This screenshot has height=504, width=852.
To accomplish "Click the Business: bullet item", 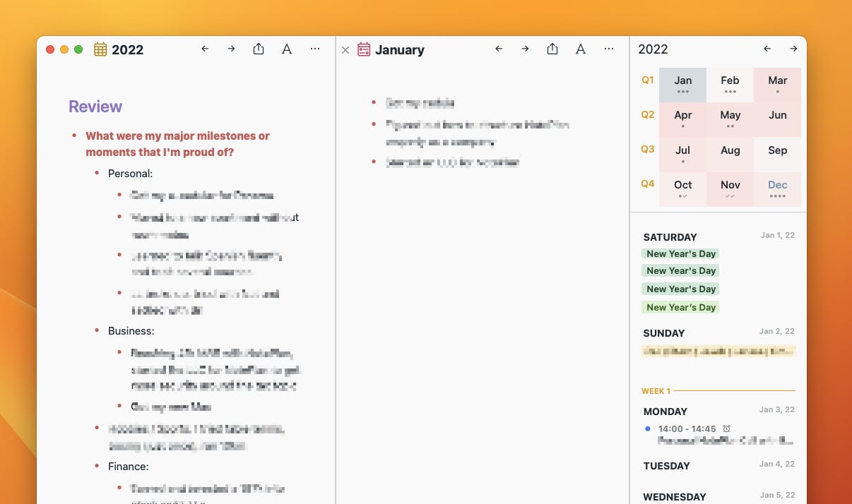I will coord(131,330).
